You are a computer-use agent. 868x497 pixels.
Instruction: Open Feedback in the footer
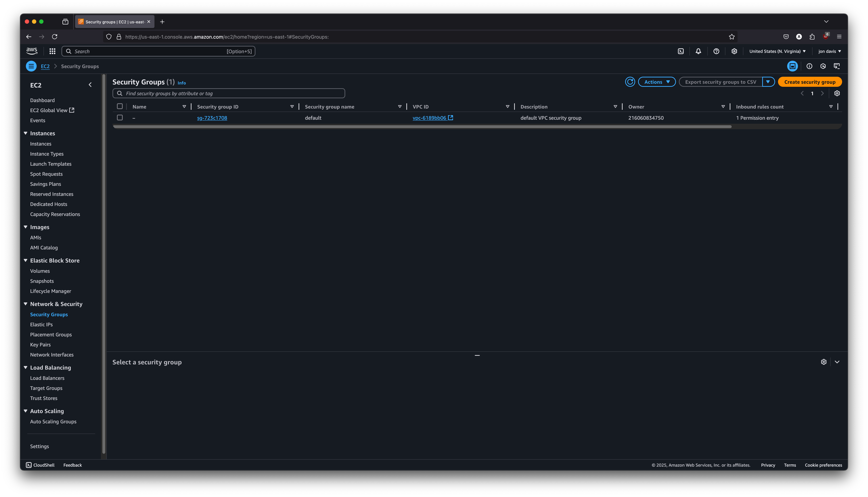(x=72, y=465)
